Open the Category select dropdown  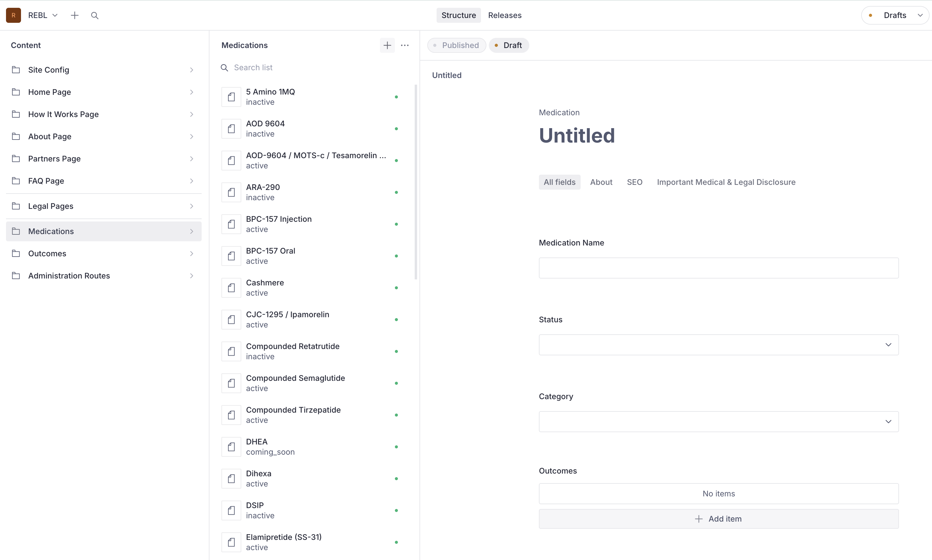click(x=718, y=422)
